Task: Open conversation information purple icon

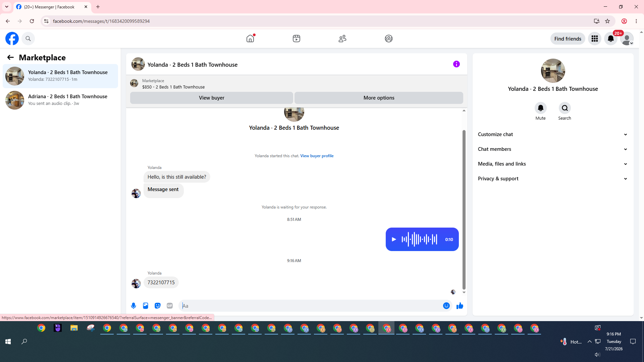Action: coord(457,64)
